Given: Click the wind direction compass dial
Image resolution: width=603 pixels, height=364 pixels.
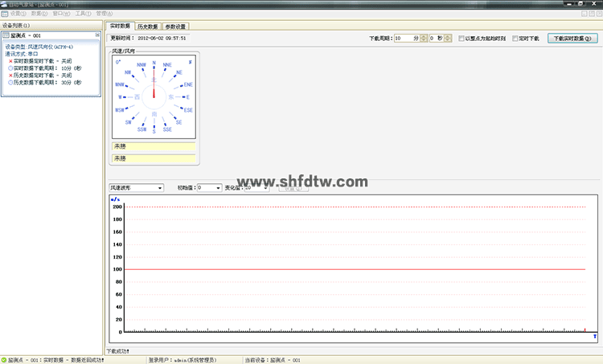Looking at the screenshot, I should tap(154, 96).
